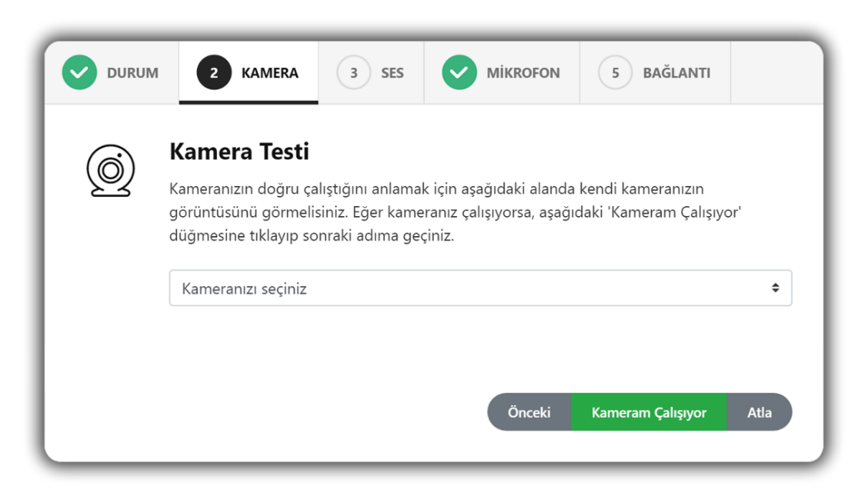Click the green checkmark beside Mikrofon

(x=459, y=72)
